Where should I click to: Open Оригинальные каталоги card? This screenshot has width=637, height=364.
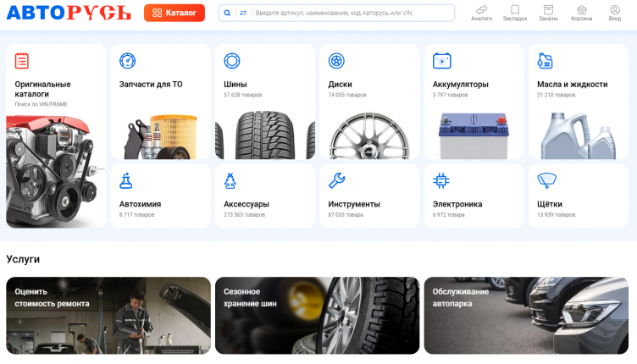coord(56,135)
